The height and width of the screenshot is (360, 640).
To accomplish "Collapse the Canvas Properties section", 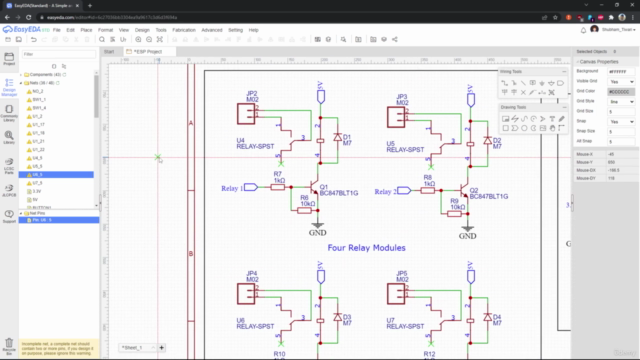I will point(578,62).
